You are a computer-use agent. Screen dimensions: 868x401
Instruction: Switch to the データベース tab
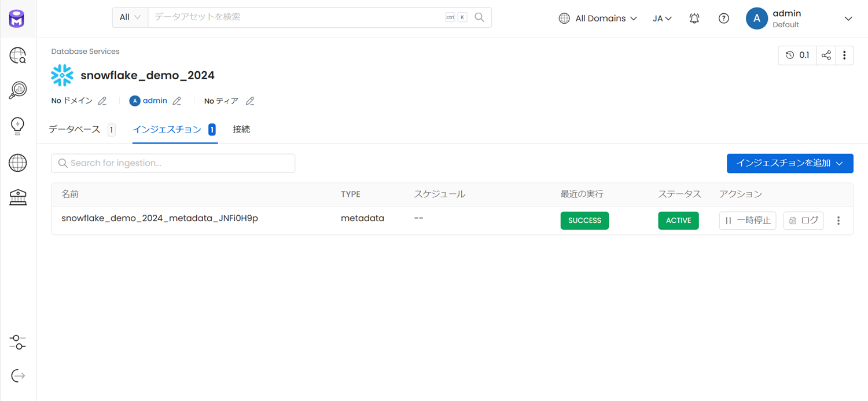click(x=82, y=130)
